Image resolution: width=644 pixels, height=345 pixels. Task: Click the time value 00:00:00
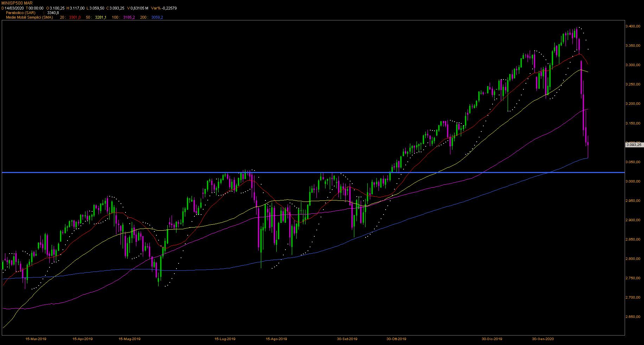36,8
